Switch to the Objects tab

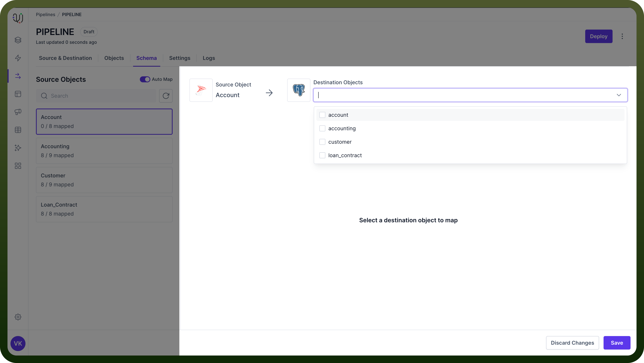point(114,58)
